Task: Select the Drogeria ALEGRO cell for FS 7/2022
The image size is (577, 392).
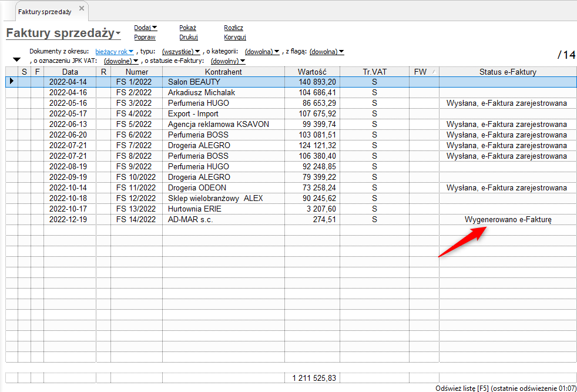Action: tap(223, 145)
